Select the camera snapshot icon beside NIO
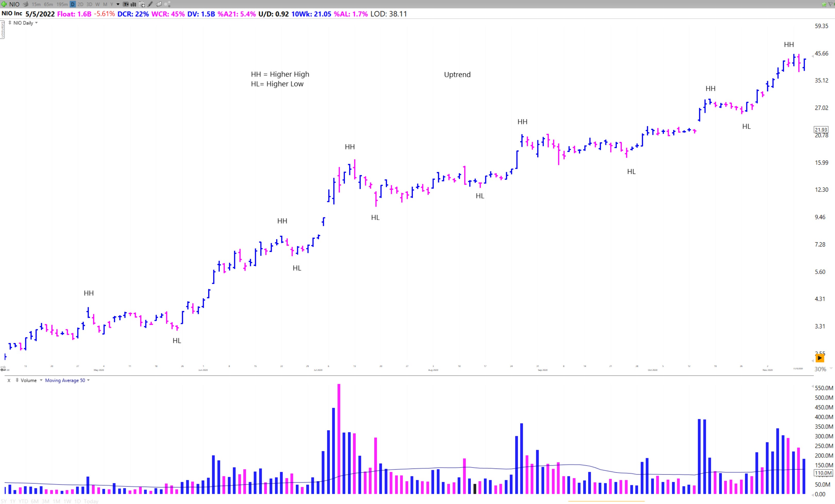 point(26,4)
